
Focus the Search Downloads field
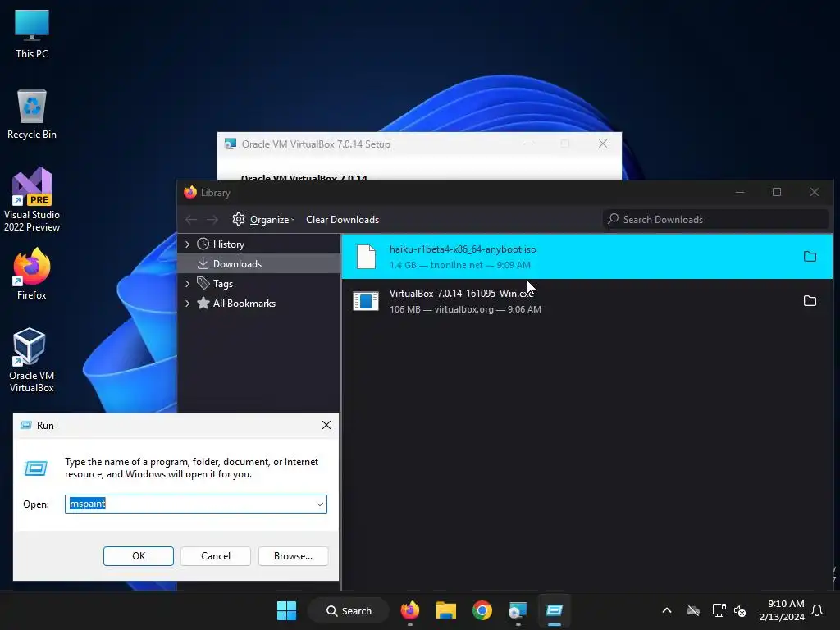pos(715,220)
